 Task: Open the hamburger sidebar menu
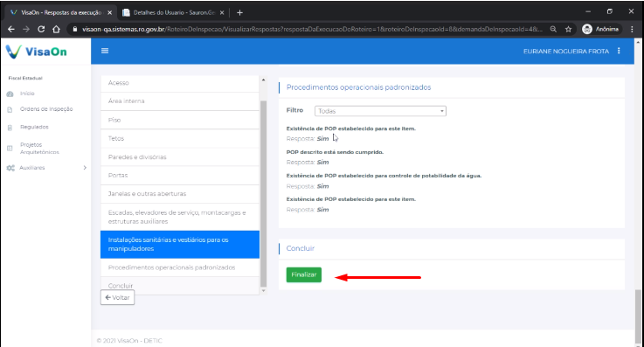click(105, 51)
